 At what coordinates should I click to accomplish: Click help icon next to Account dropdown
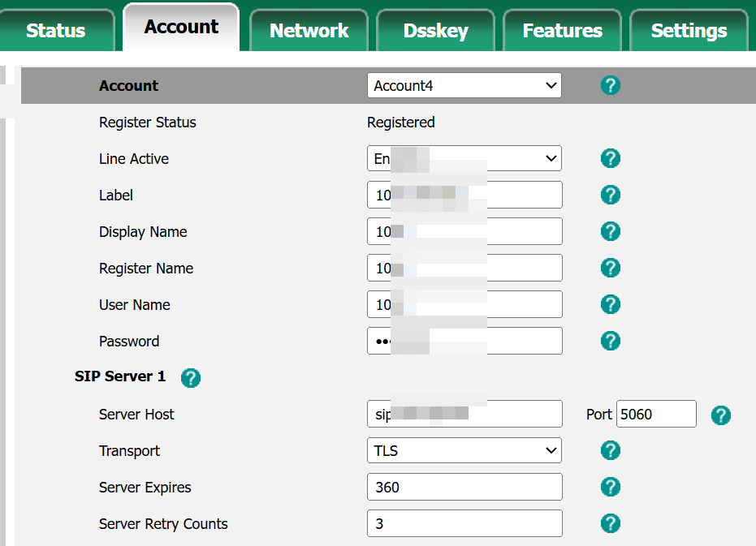click(610, 85)
